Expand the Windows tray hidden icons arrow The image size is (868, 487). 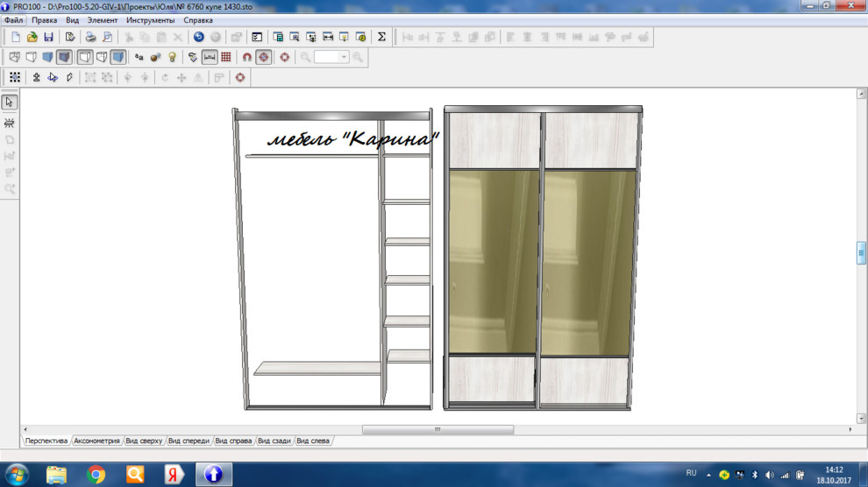[x=708, y=474]
